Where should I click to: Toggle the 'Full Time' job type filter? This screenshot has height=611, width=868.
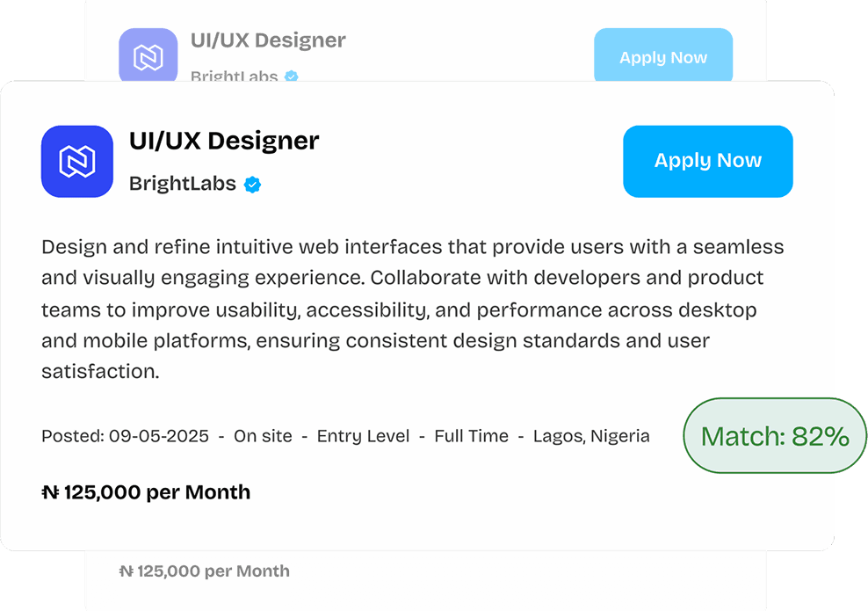[x=472, y=436]
